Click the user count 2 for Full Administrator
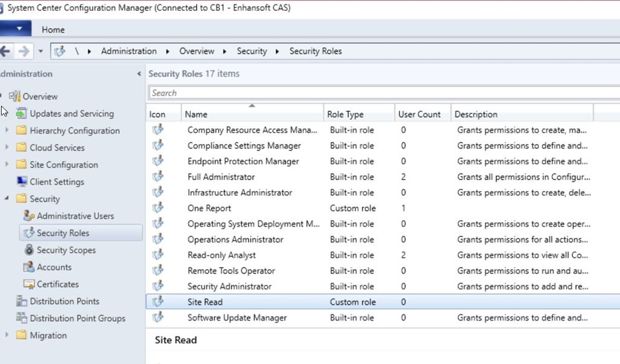This screenshot has height=364, width=620. (403, 177)
